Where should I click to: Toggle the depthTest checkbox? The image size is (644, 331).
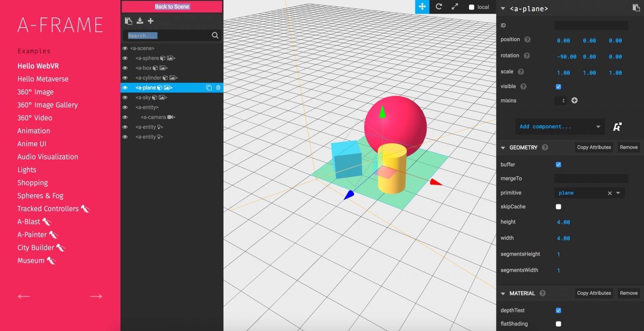pos(558,310)
